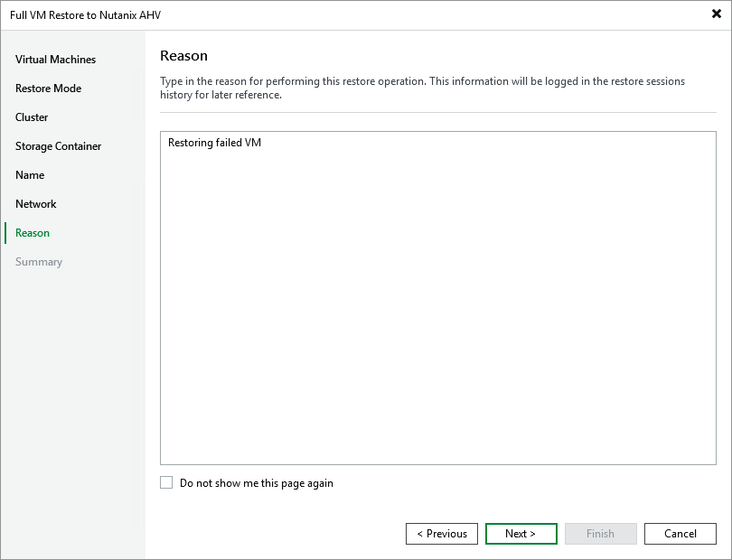Enable Do not show me this page again
The image size is (732, 560).
(166, 482)
